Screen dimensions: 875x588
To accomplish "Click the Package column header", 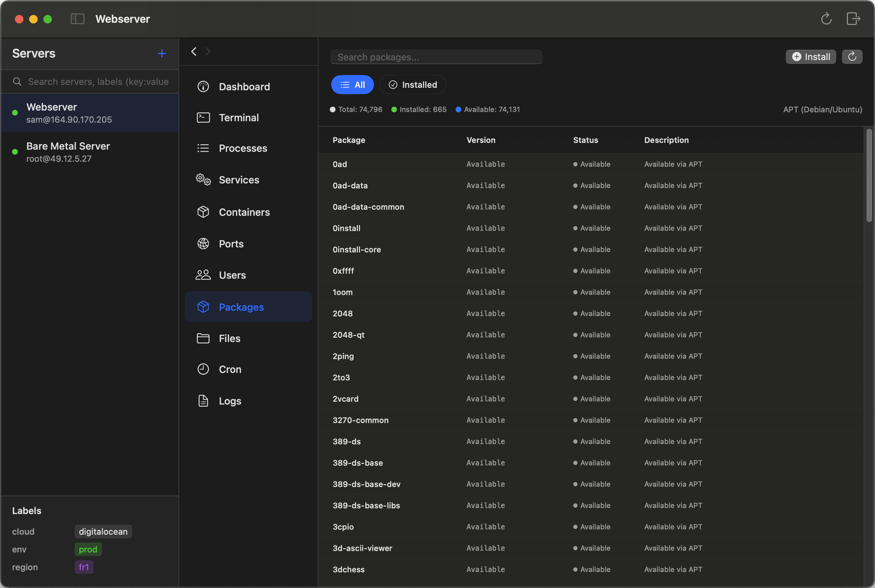I will [x=349, y=140].
